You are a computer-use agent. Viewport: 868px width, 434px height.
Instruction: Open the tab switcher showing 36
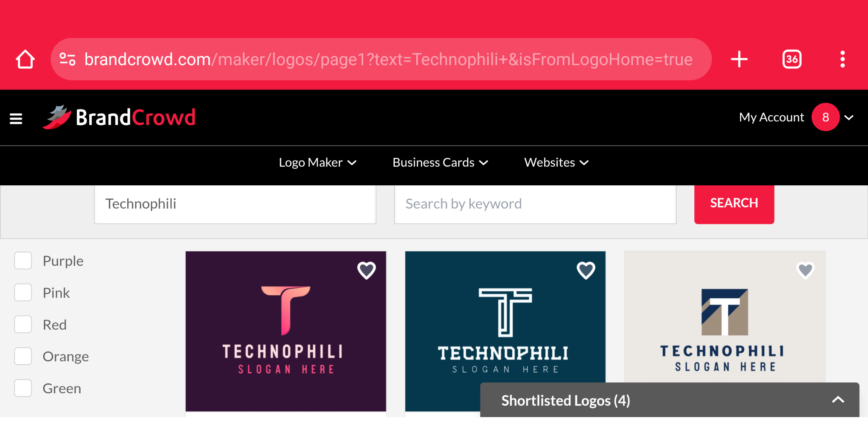coord(792,59)
